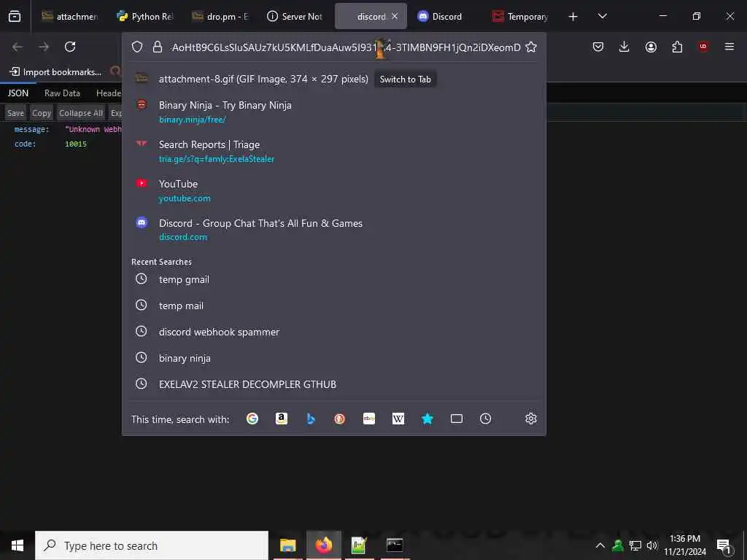Open the Firefox account menu
Image resolution: width=747 pixels, height=560 pixels.
click(651, 47)
